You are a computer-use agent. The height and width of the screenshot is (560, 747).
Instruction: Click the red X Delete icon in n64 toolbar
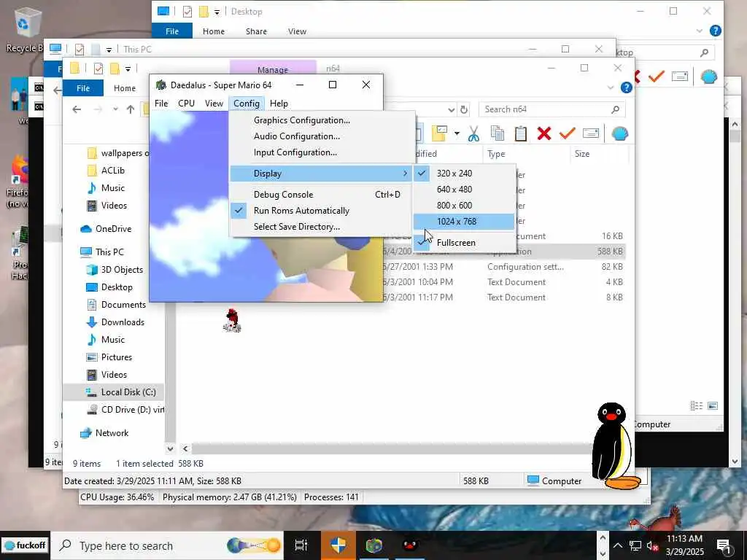click(x=544, y=134)
